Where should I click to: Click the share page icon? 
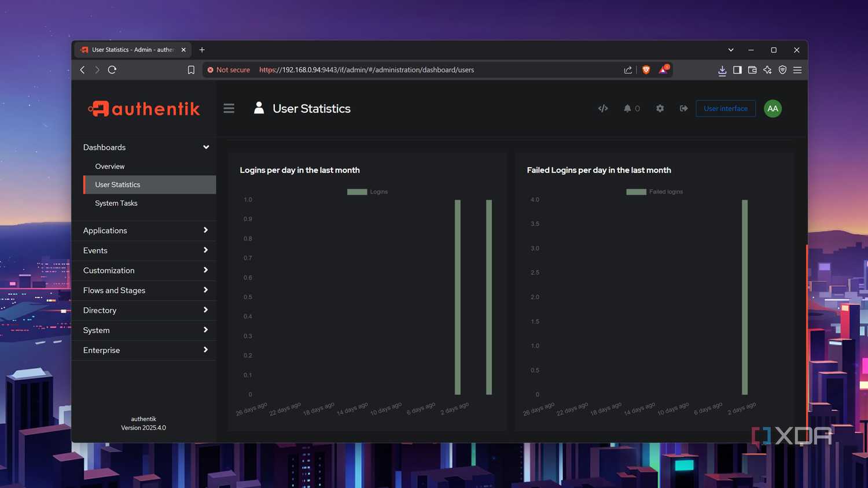[x=628, y=70]
